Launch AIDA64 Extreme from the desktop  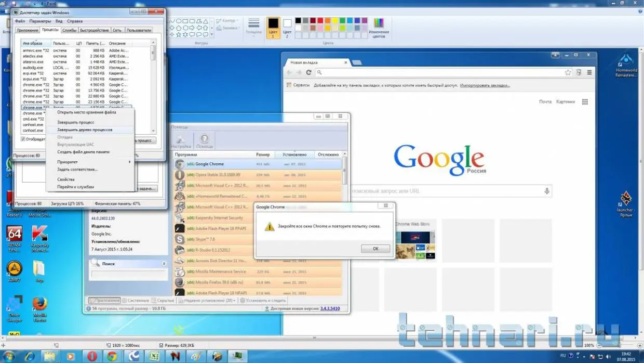pyautogui.click(x=15, y=239)
